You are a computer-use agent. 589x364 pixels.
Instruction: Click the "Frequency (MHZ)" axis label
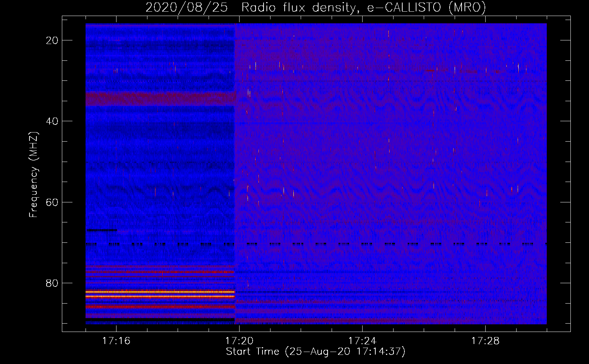pos(33,175)
